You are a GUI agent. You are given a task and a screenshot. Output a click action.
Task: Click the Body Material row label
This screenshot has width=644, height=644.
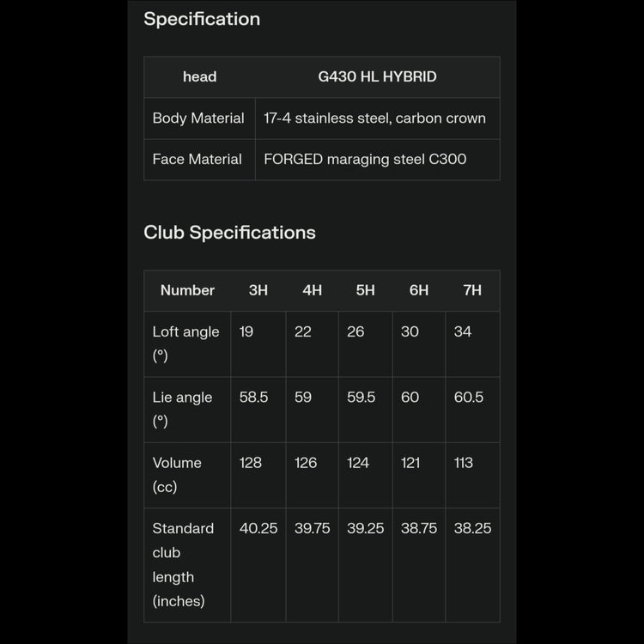coord(198,118)
